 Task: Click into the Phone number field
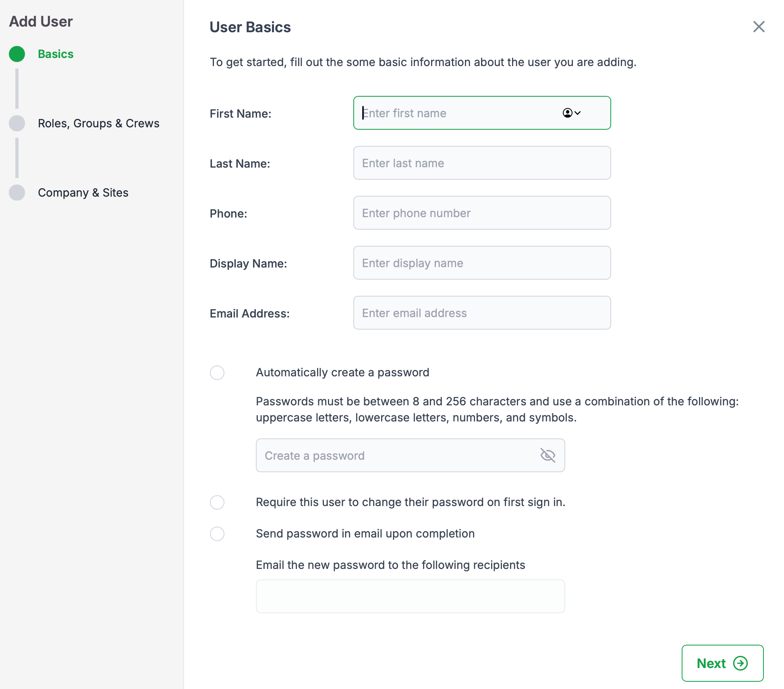pos(482,213)
